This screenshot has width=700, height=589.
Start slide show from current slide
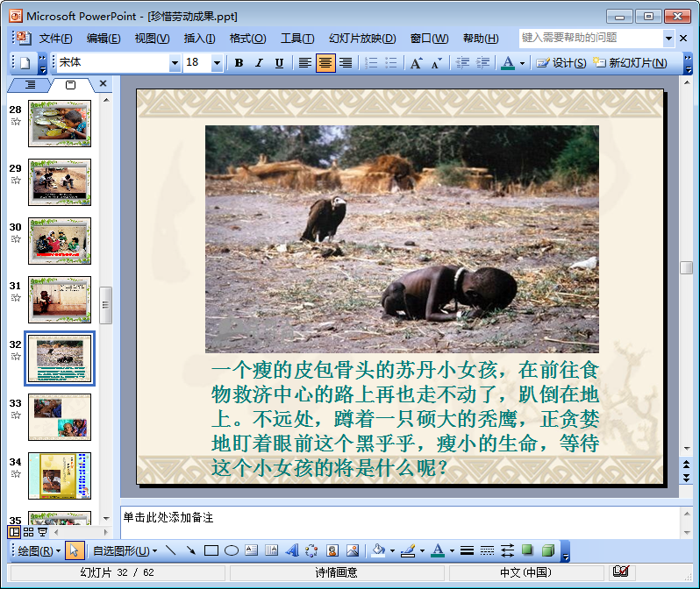pos(42,532)
